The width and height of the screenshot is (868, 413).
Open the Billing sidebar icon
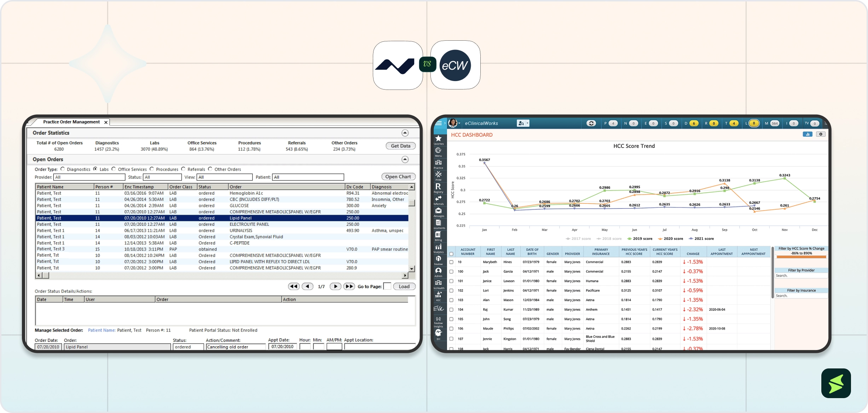coord(439,236)
